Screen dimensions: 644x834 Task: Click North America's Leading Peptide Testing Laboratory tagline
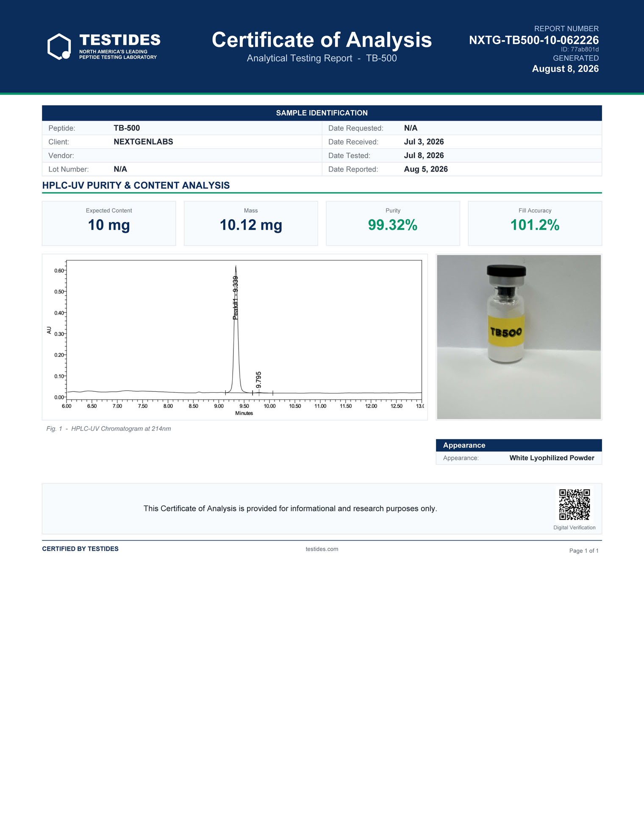click(118, 54)
